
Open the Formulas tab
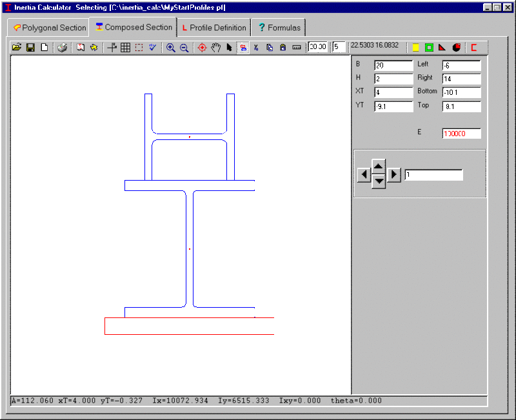pyautogui.click(x=279, y=28)
